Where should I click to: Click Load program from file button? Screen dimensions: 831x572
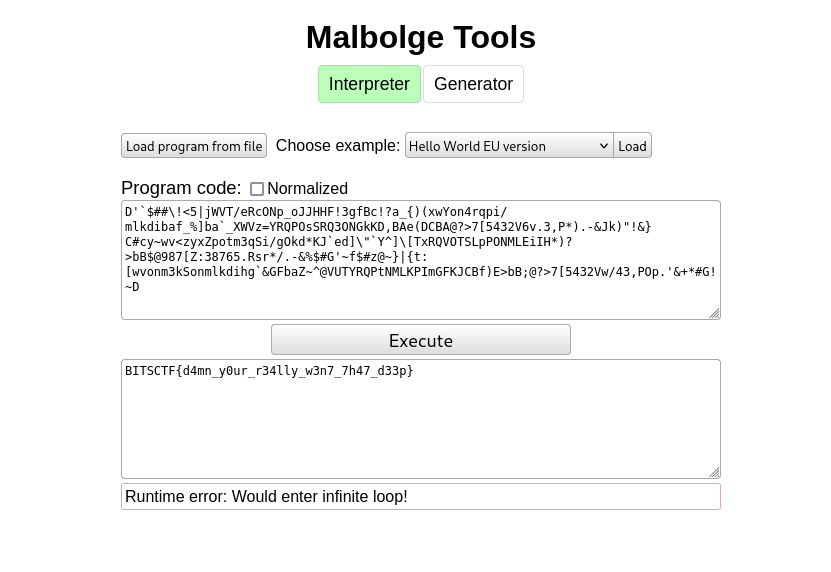pyautogui.click(x=194, y=146)
